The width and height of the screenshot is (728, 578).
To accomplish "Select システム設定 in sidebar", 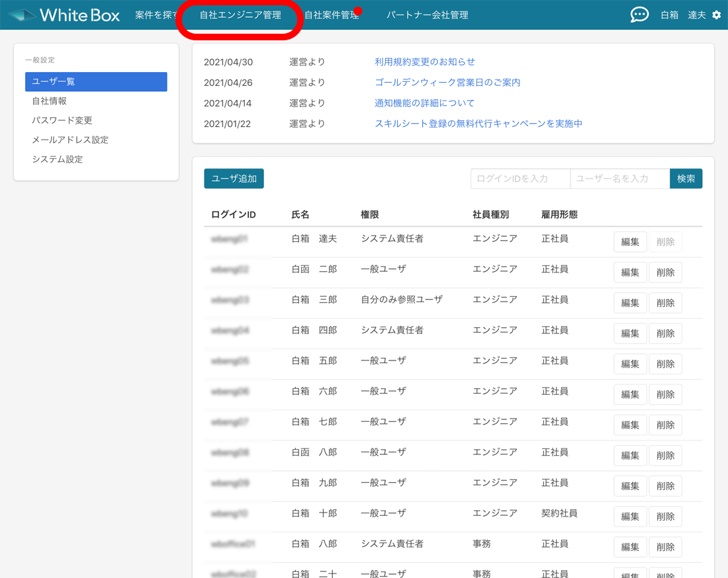I will coord(58,159).
